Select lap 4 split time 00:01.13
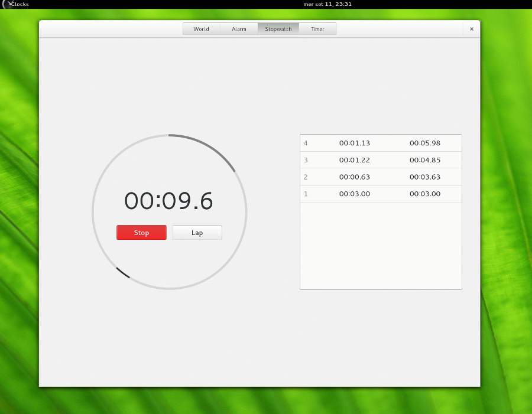This screenshot has width=532, height=414. 355,143
